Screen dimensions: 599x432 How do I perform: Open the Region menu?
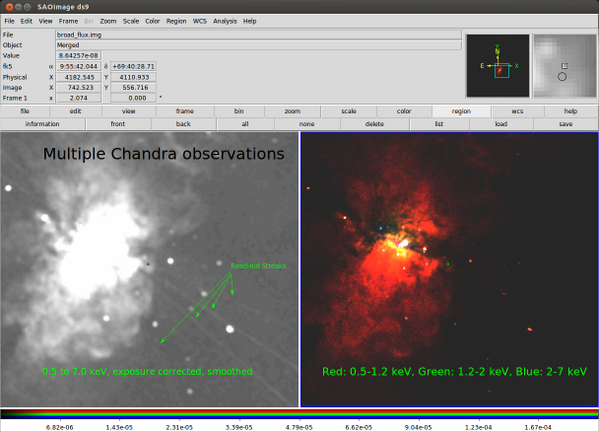tap(176, 21)
